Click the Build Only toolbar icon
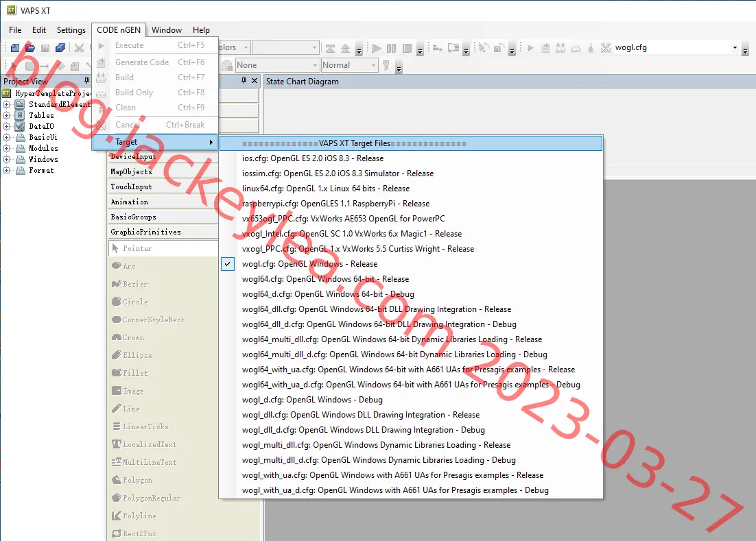 point(575,48)
